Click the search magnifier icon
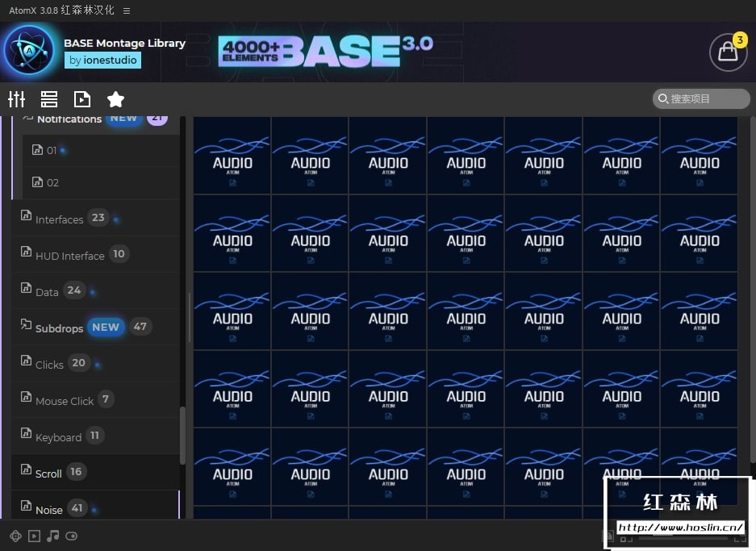Screen dimensions: 756x551 [x=663, y=98]
